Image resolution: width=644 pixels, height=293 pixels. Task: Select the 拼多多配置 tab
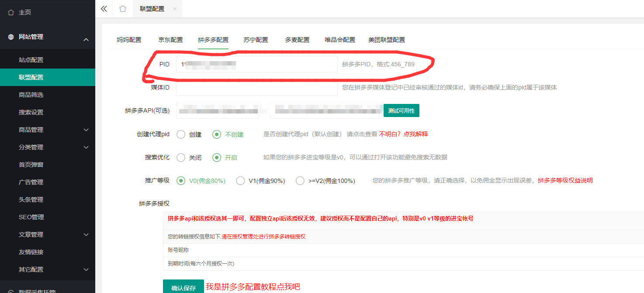tap(213, 40)
